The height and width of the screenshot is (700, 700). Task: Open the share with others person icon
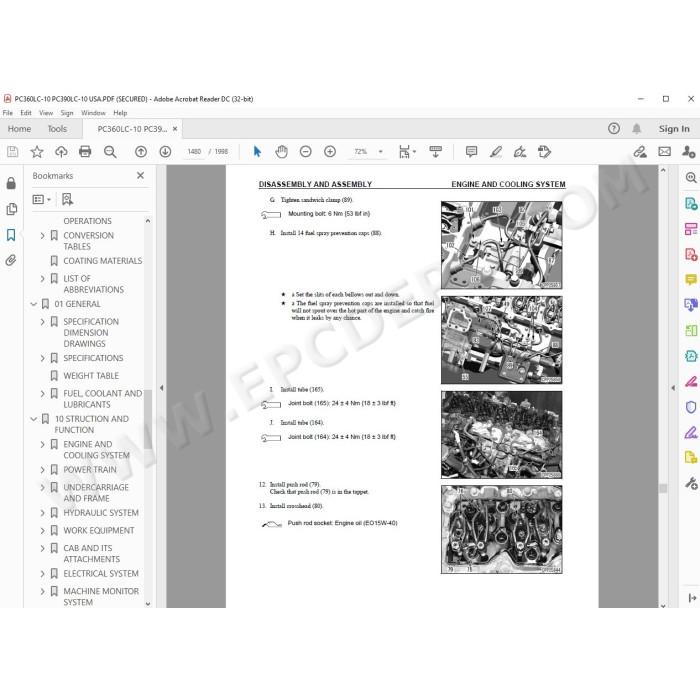pyautogui.click(x=688, y=152)
